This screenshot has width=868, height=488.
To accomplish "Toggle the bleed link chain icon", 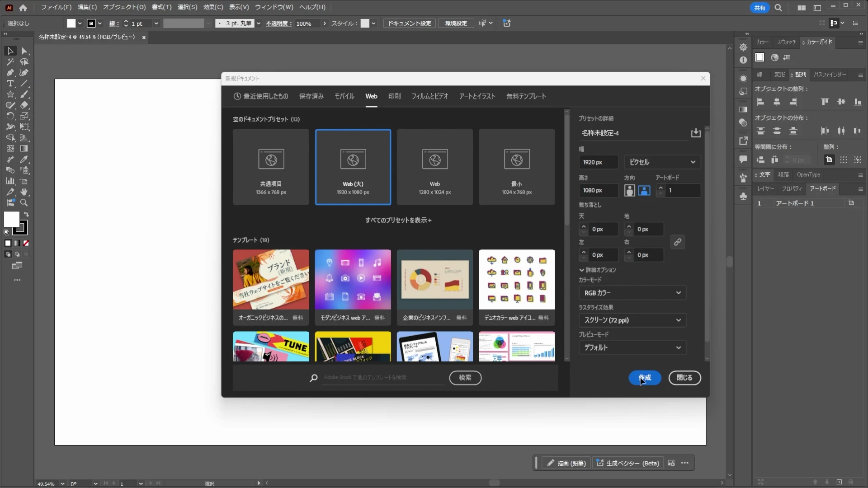I will point(677,242).
